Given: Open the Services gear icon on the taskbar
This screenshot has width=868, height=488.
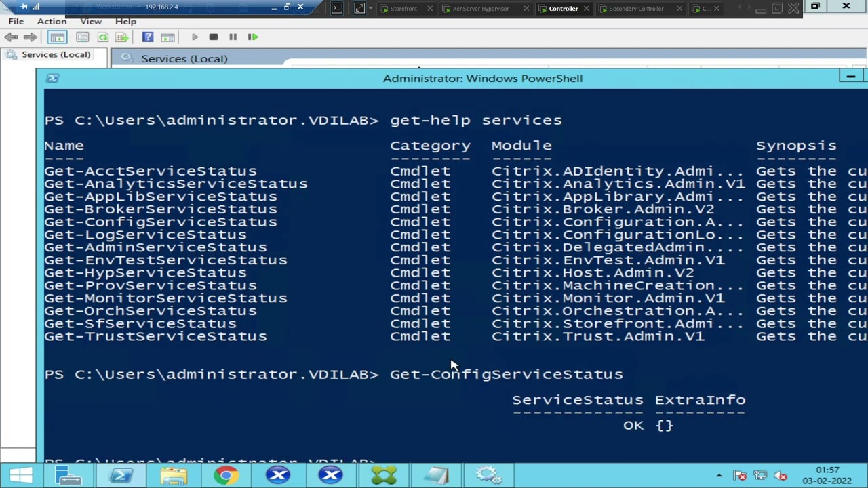Looking at the screenshot, I should tap(488, 476).
